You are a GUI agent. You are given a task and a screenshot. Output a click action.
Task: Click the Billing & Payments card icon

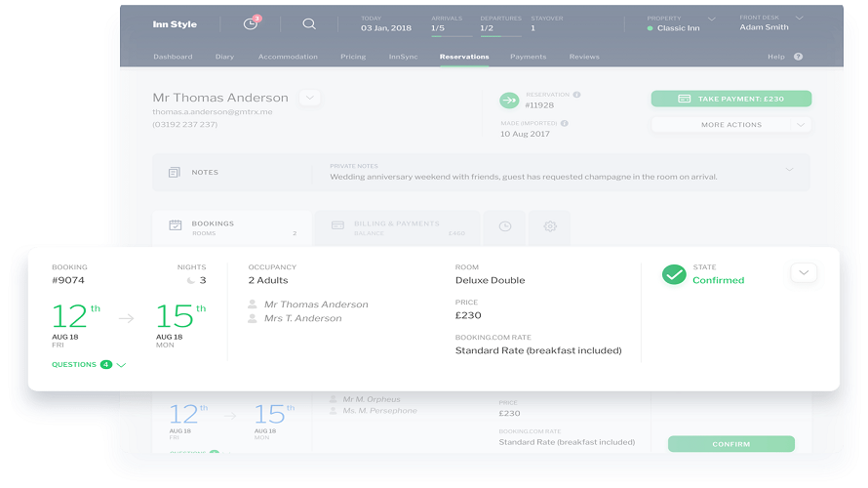(337, 224)
